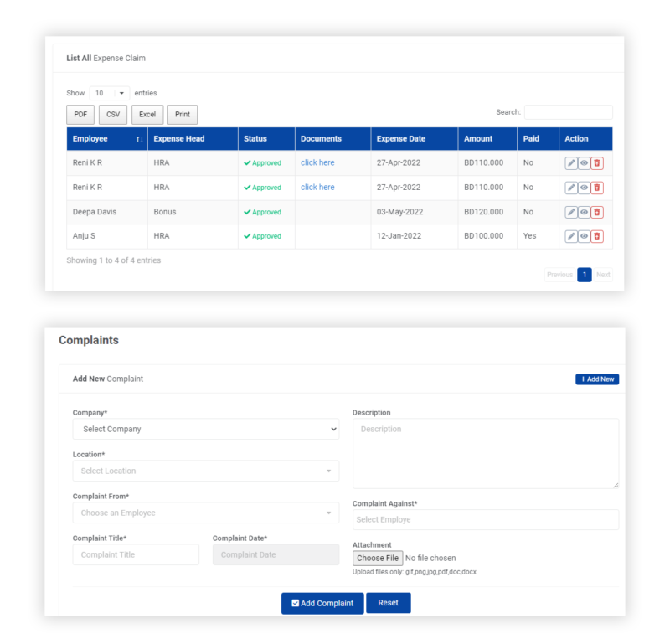
Task: Click the Choose File attachment button
Action: click(x=378, y=558)
